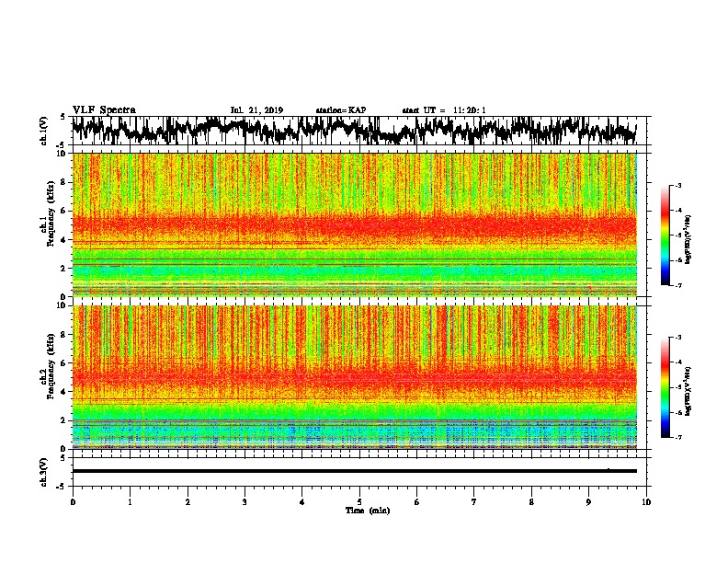The height and width of the screenshot is (563, 728).
Task: Click the color scale bar beside ch.2 spectrogram
Action: 665,387
